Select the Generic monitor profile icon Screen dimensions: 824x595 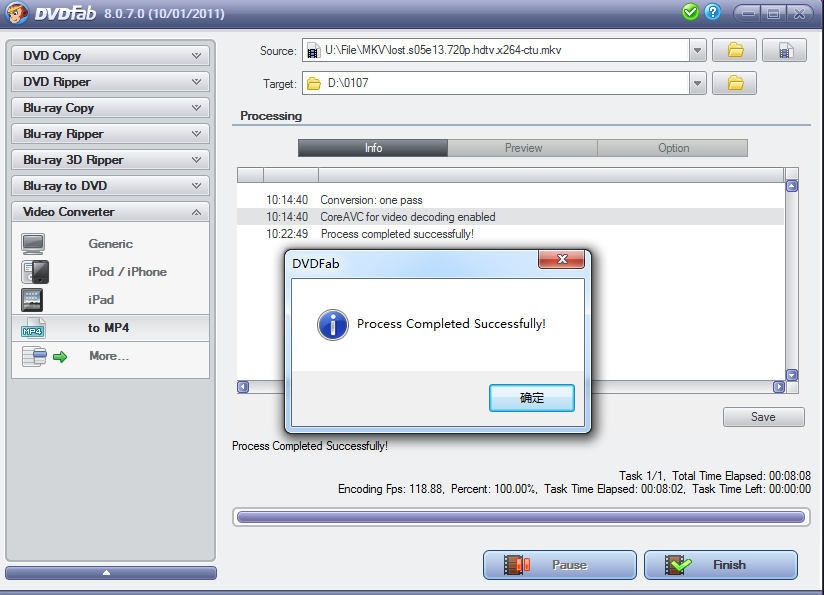tap(33, 244)
